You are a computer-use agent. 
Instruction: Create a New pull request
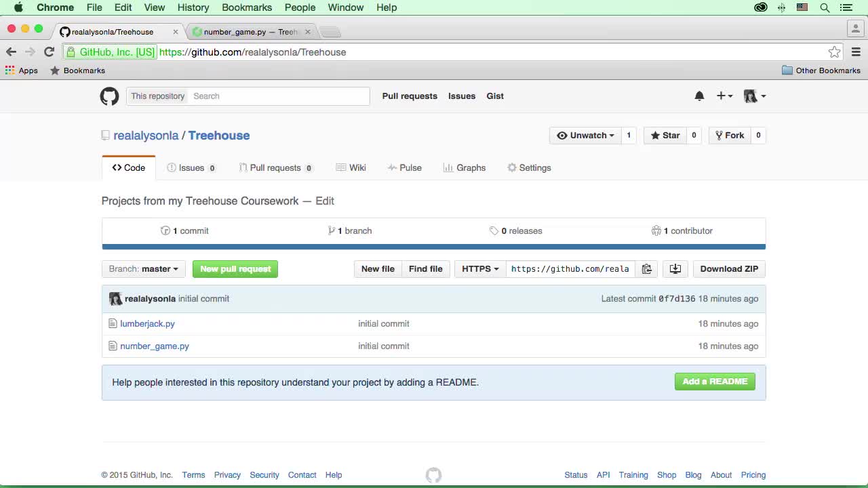[x=235, y=268]
